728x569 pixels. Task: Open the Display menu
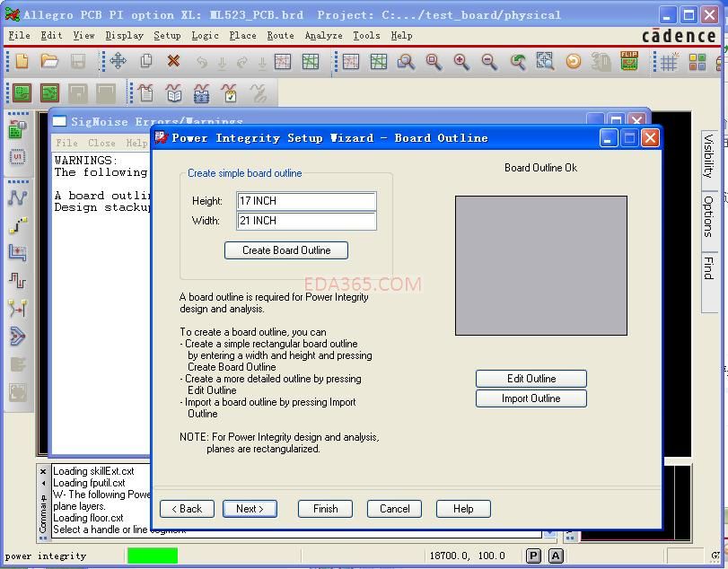tap(124, 35)
